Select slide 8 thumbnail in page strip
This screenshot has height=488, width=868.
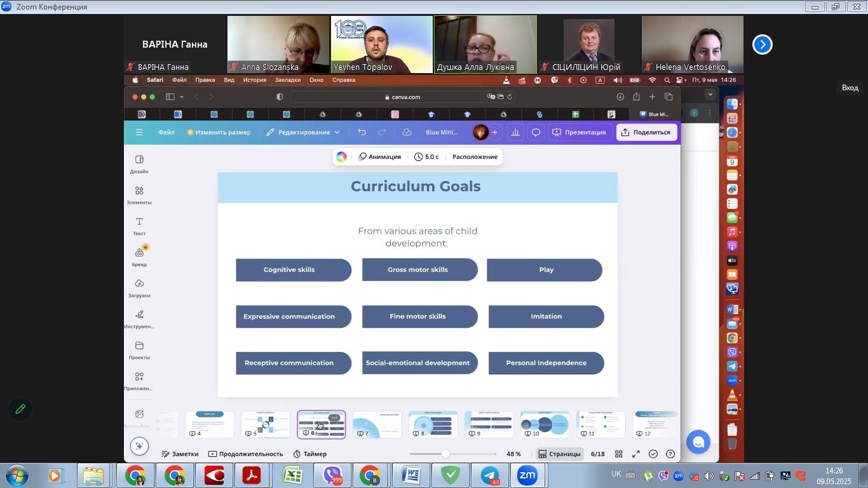433,424
